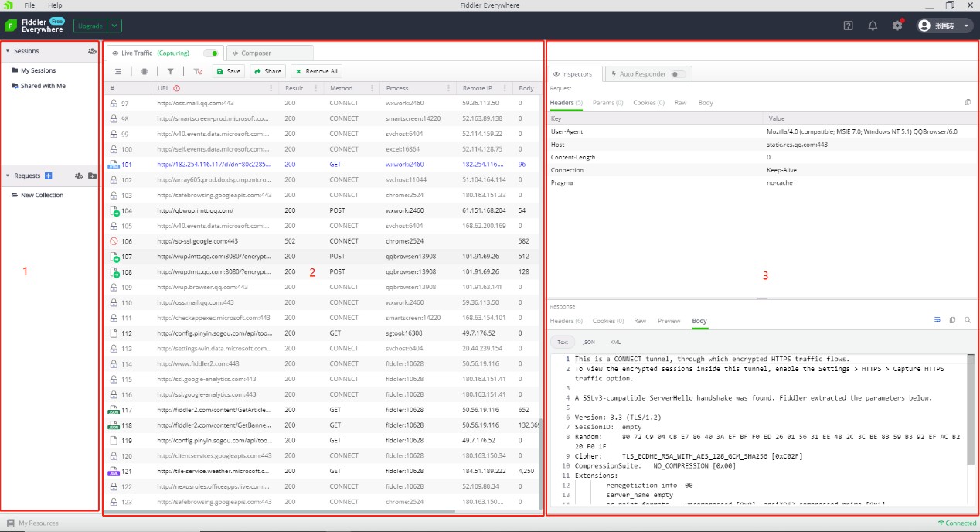Search within the response body

967,319
